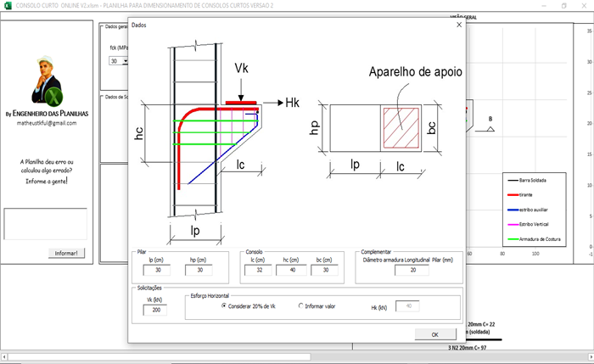Select the Informar valor radio option
Screen dimensions: 594x364
300,306
